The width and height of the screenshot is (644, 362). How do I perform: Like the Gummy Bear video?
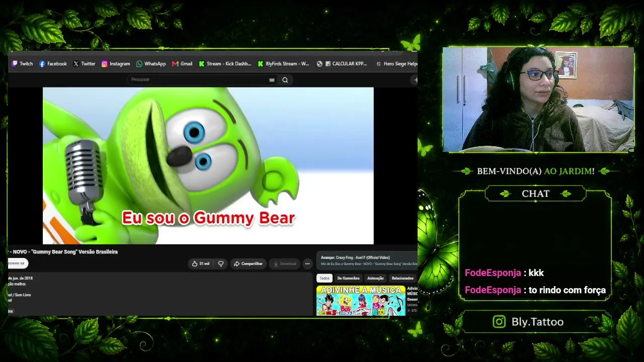pos(201,264)
